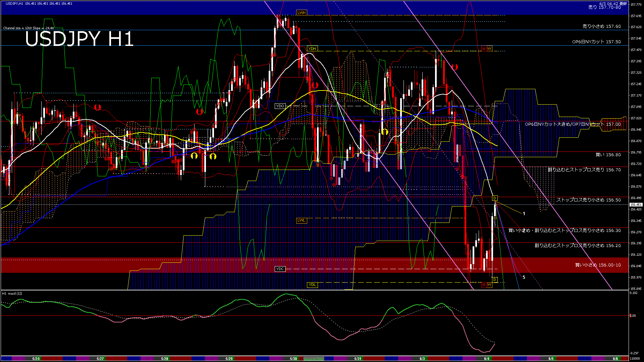Click the 買い 156.80 order label
The height and width of the screenshot is (362, 644).
[608, 155]
